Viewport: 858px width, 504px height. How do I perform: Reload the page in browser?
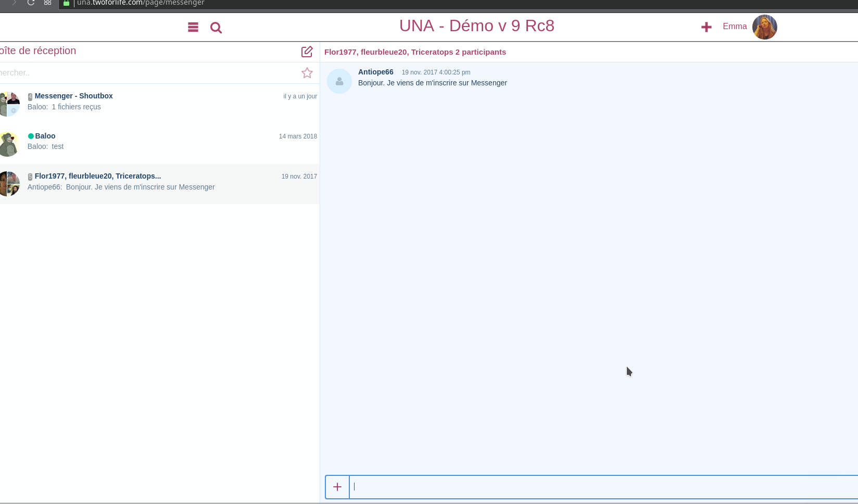[31, 3]
